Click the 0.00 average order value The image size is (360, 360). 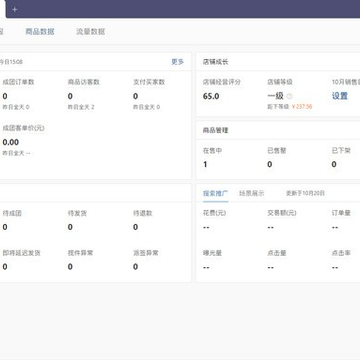pos(11,142)
